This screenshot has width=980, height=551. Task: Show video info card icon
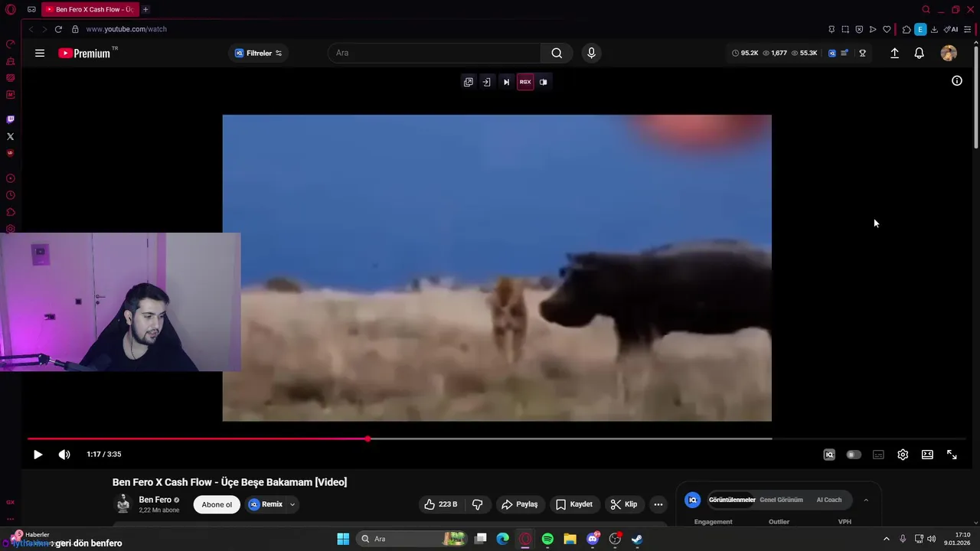point(957,80)
